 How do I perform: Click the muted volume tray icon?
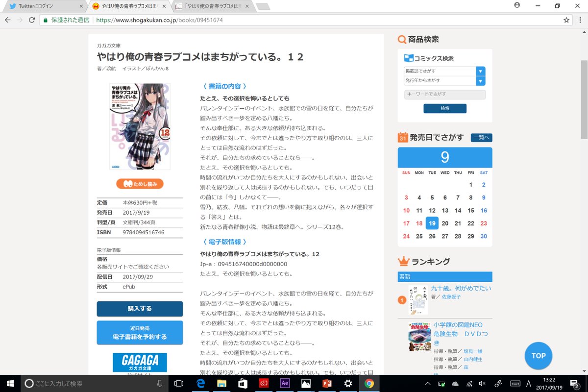click(483, 383)
